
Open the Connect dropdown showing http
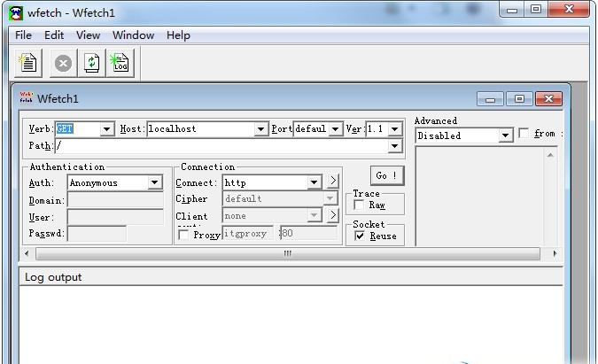pyautogui.click(x=314, y=182)
